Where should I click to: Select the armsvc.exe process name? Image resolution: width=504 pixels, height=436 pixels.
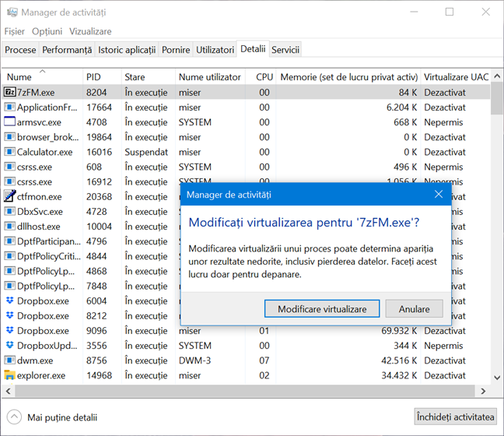tap(39, 122)
